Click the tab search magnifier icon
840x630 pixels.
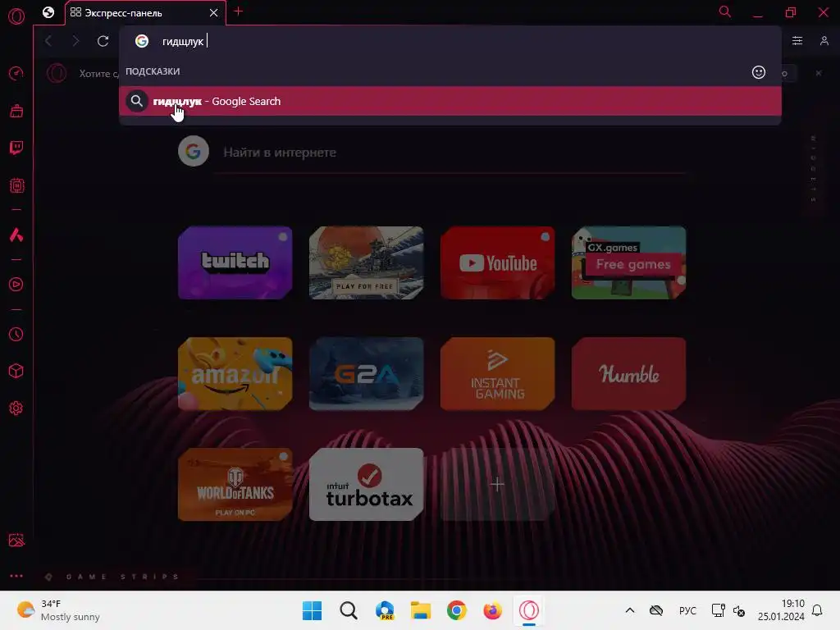click(725, 11)
